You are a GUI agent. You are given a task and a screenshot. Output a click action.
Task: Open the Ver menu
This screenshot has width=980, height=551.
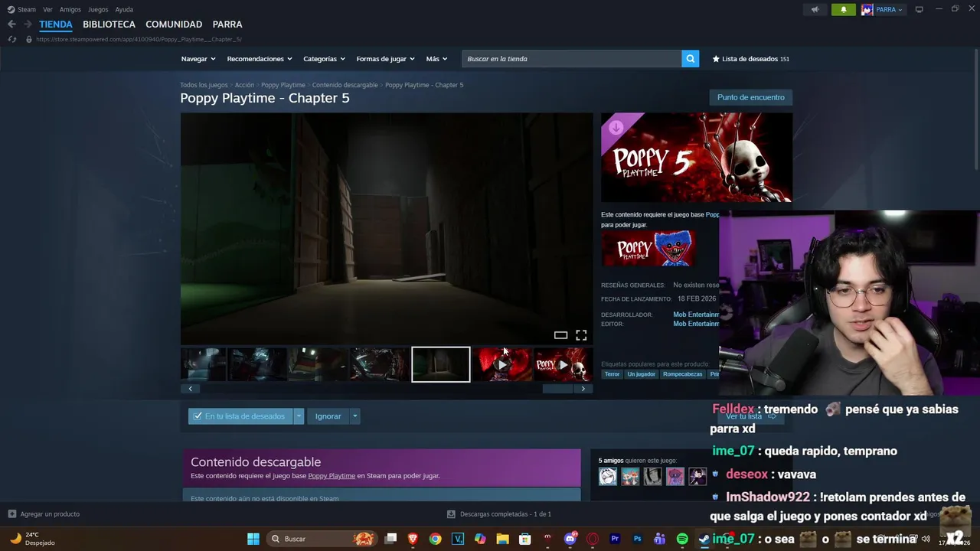point(47,9)
